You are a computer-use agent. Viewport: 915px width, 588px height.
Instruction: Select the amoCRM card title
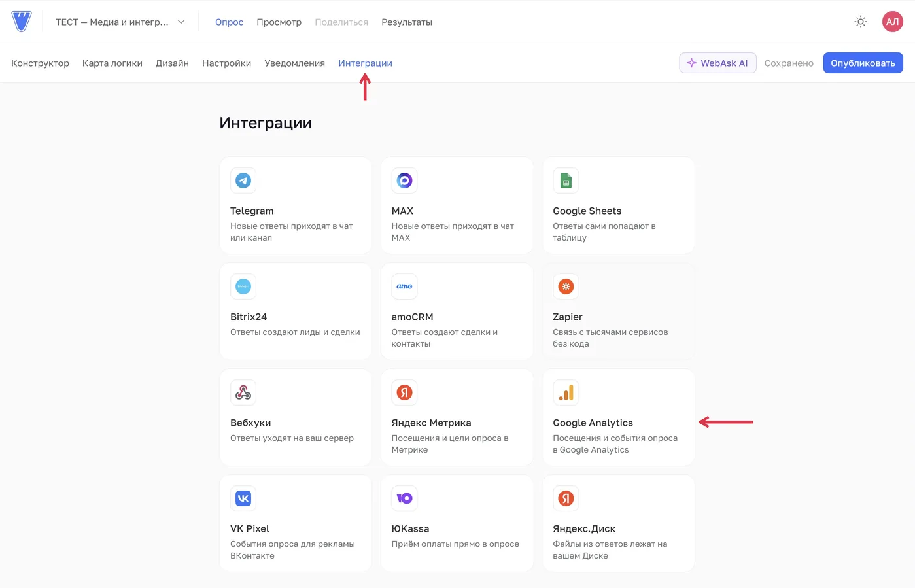pos(412,317)
